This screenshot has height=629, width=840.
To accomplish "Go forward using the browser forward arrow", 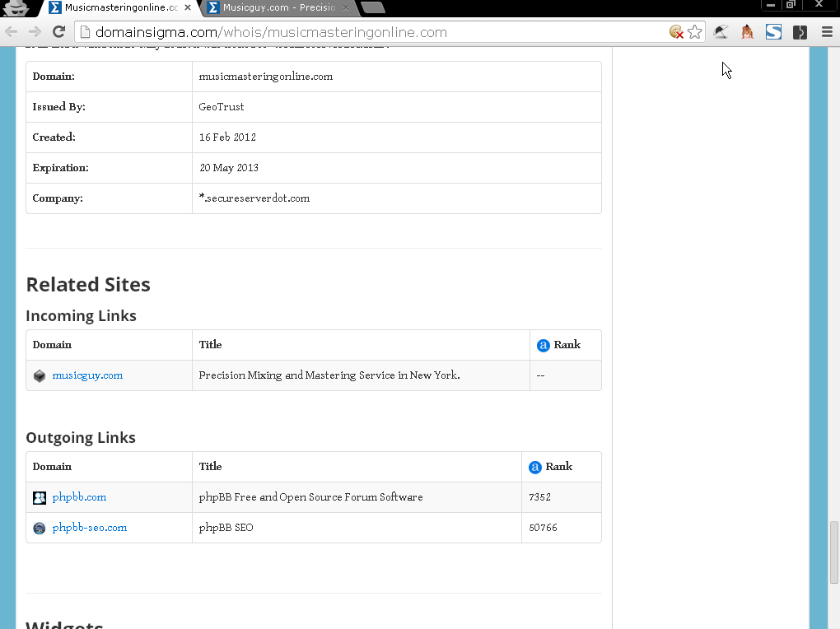I will pyautogui.click(x=35, y=32).
